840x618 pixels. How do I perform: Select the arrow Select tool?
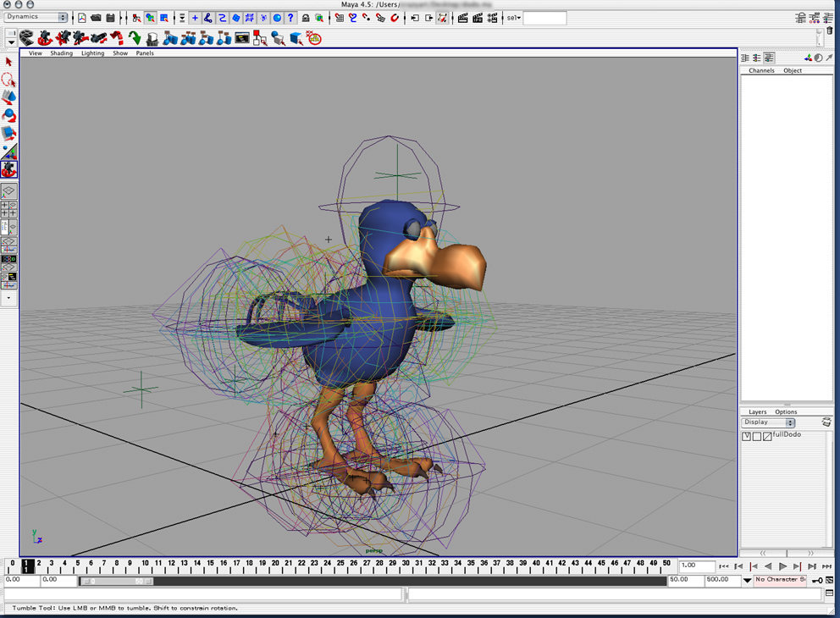9,62
